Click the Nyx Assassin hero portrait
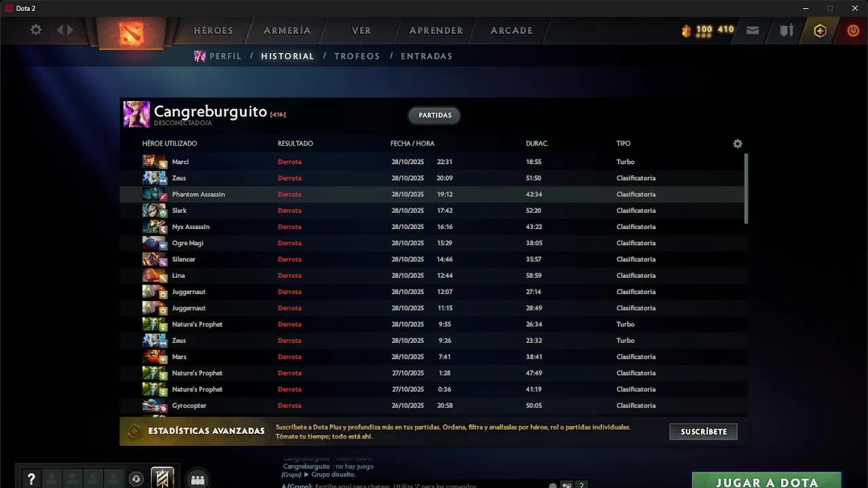The image size is (868, 488). click(154, 227)
